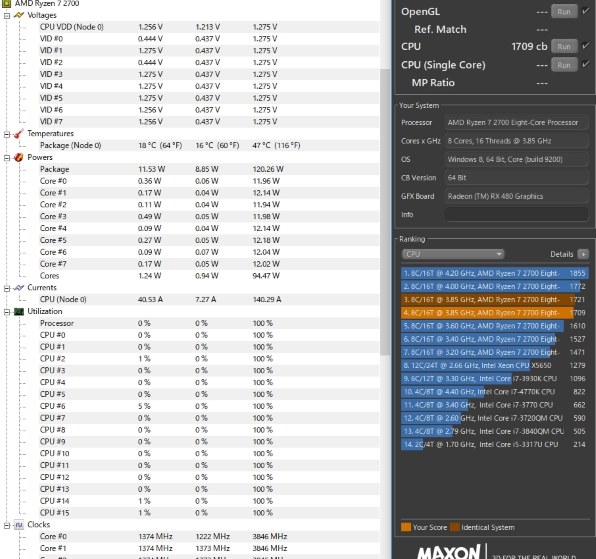The width and height of the screenshot is (596, 559).
Task: Run the OpenGL benchmark
Action: click(x=564, y=11)
